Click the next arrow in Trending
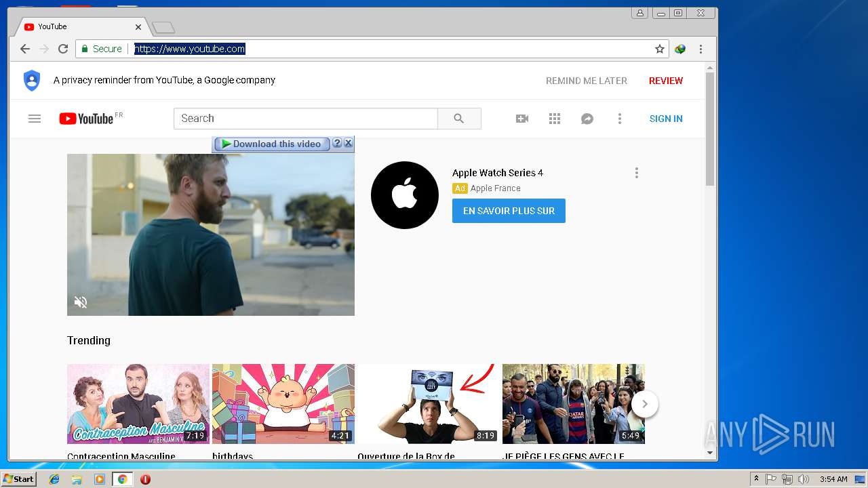This screenshot has height=488, width=868. [645, 404]
